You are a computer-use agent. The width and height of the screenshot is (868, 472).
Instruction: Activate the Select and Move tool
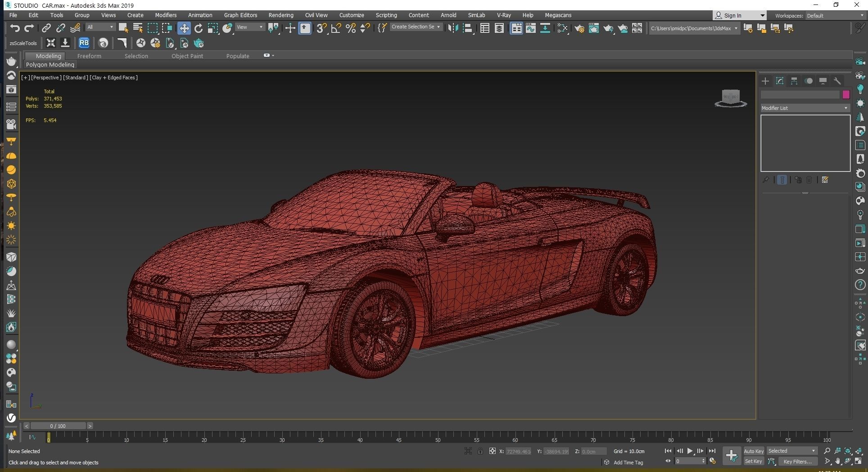click(184, 28)
